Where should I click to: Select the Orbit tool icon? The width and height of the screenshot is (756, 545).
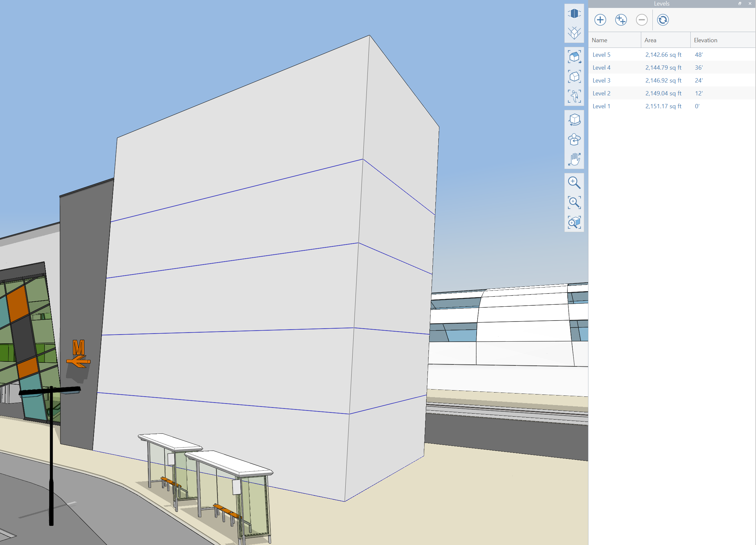tap(574, 120)
